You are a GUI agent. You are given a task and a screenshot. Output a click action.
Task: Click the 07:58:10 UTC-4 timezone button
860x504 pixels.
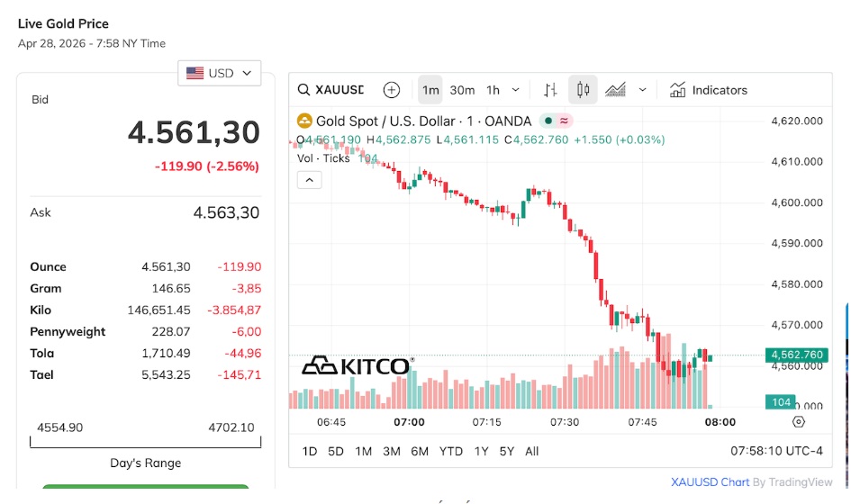pos(776,451)
